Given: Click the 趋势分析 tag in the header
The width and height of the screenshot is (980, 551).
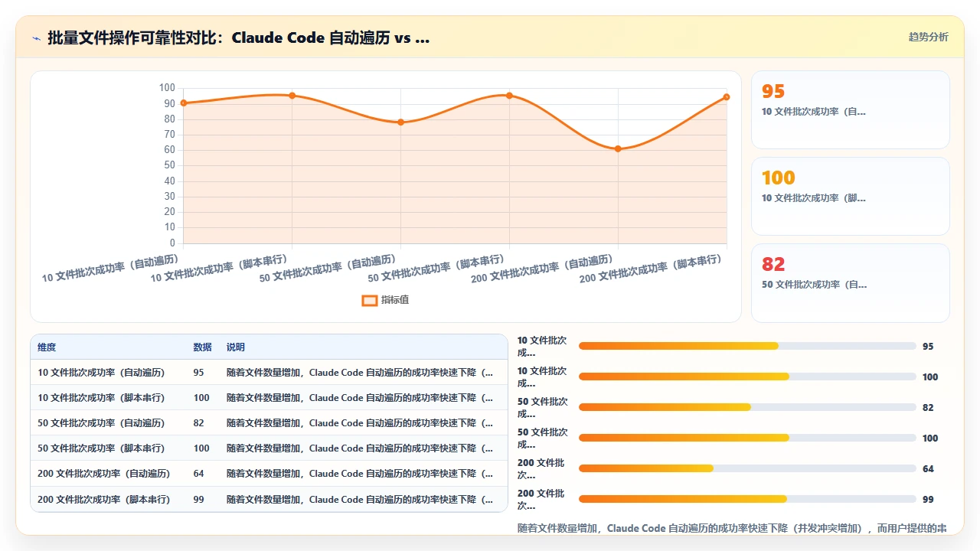Looking at the screenshot, I should (928, 37).
